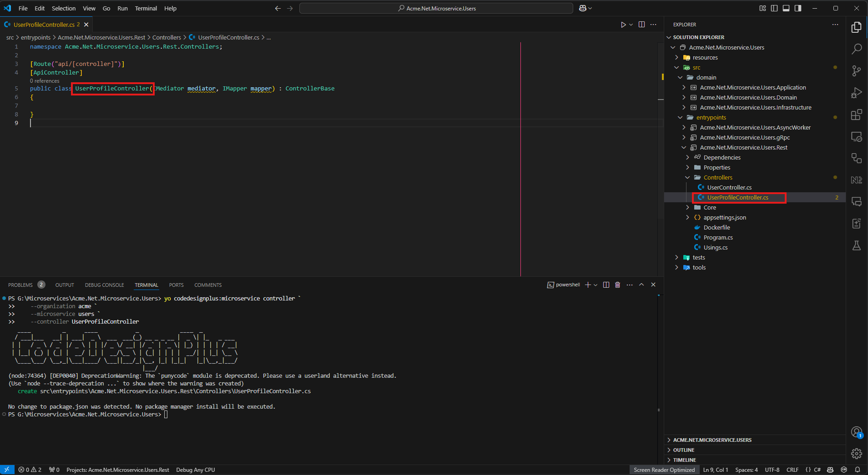Image resolution: width=868 pixels, height=475 pixels.
Task: Create a new terminal with plus icon
Action: 588,285
